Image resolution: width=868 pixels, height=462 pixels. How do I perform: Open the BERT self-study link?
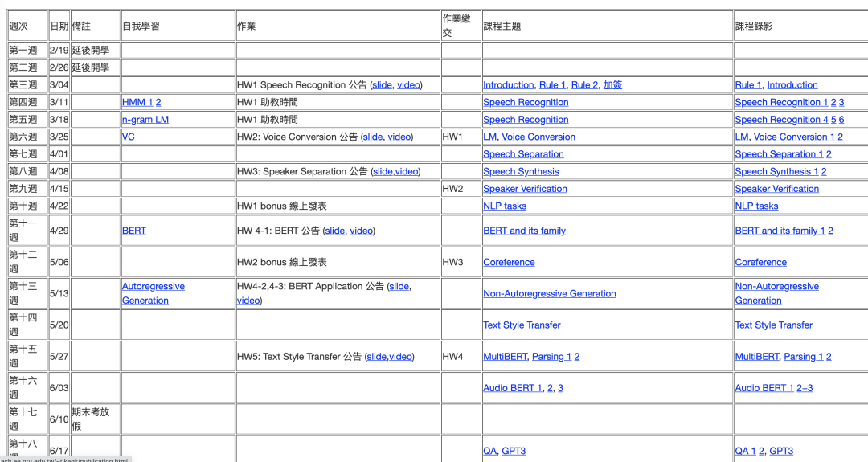[134, 231]
